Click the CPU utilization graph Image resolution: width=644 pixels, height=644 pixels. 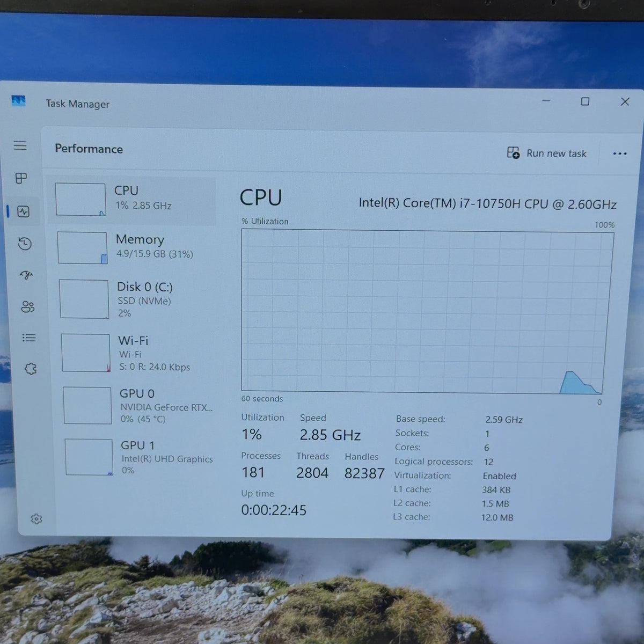(x=427, y=311)
